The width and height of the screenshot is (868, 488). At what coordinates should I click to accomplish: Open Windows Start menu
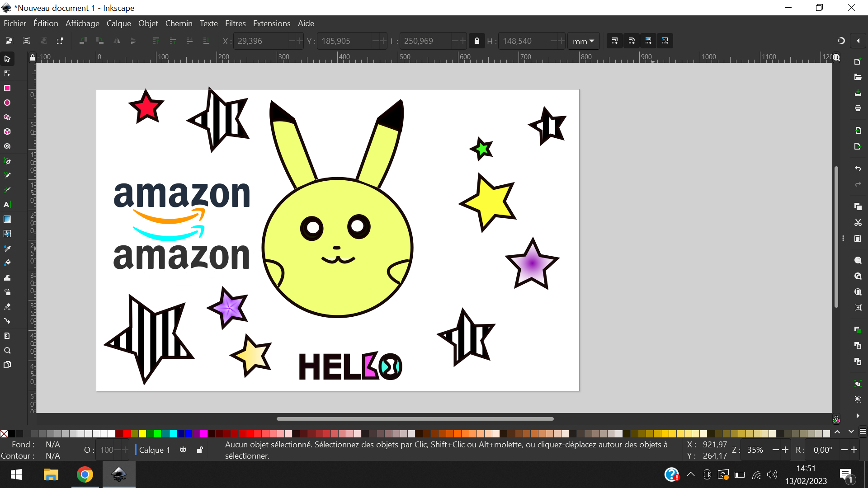click(x=16, y=474)
